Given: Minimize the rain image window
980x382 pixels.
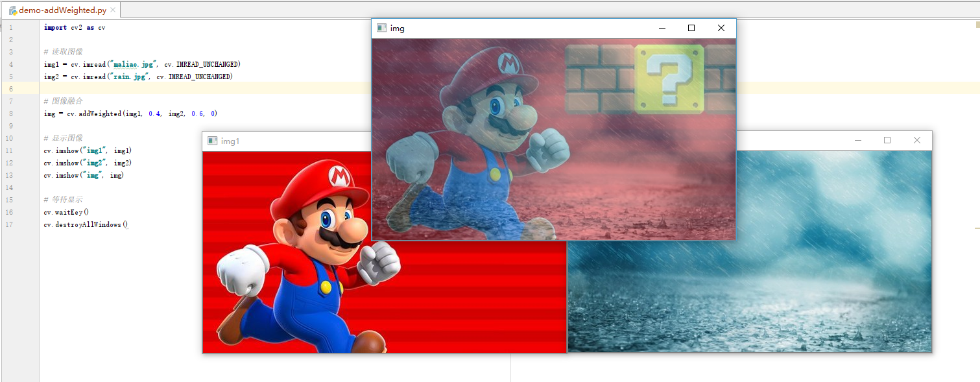Looking at the screenshot, I should tap(858, 140).
